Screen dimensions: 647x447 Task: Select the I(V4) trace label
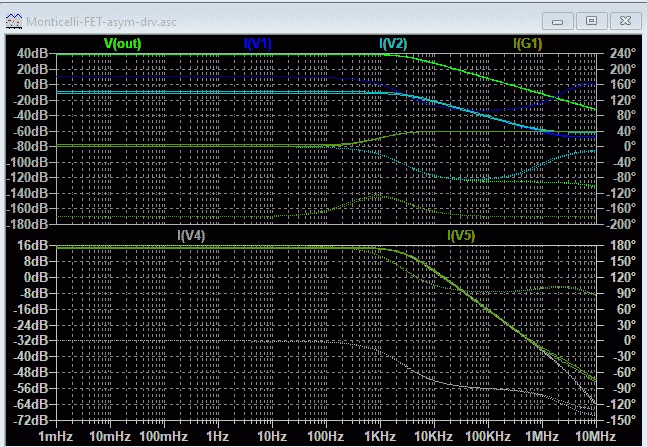point(191,236)
